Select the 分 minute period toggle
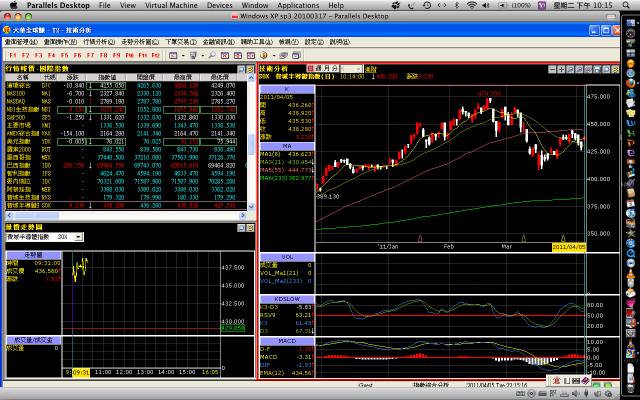This screenshot has height=400, width=640. (x=335, y=69)
